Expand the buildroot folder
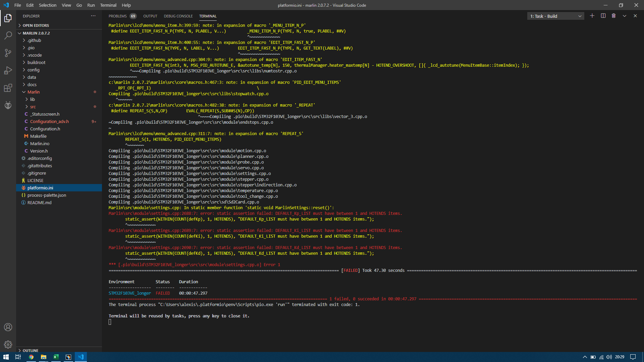Image resolution: width=644 pixels, height=362 pixels. (x=59, y=62)
